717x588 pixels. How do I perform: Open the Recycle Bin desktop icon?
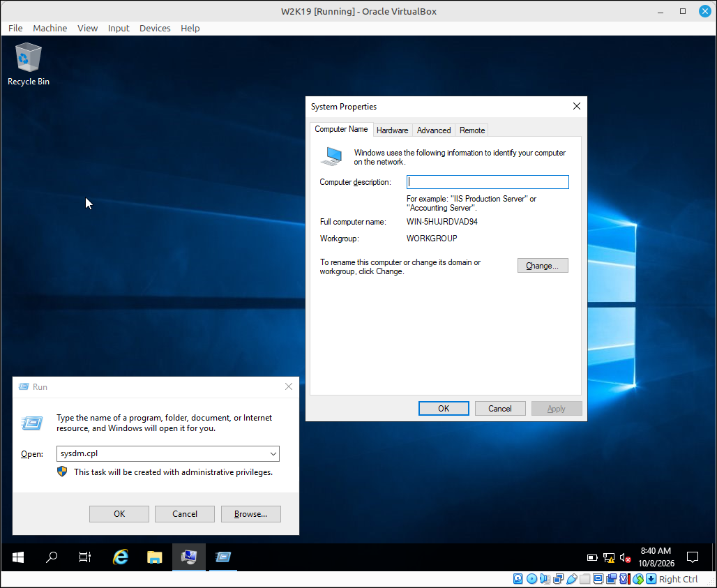(x=29, y=64)
